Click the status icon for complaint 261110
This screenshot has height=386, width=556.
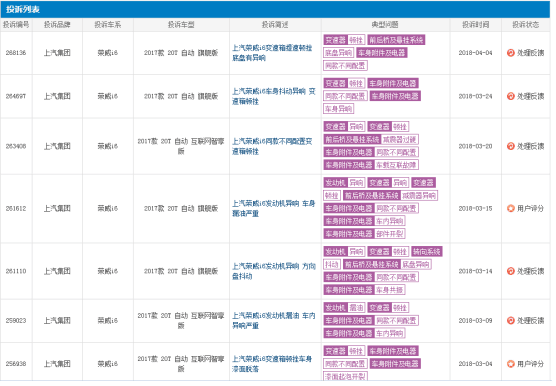click(x=511, y=271)
